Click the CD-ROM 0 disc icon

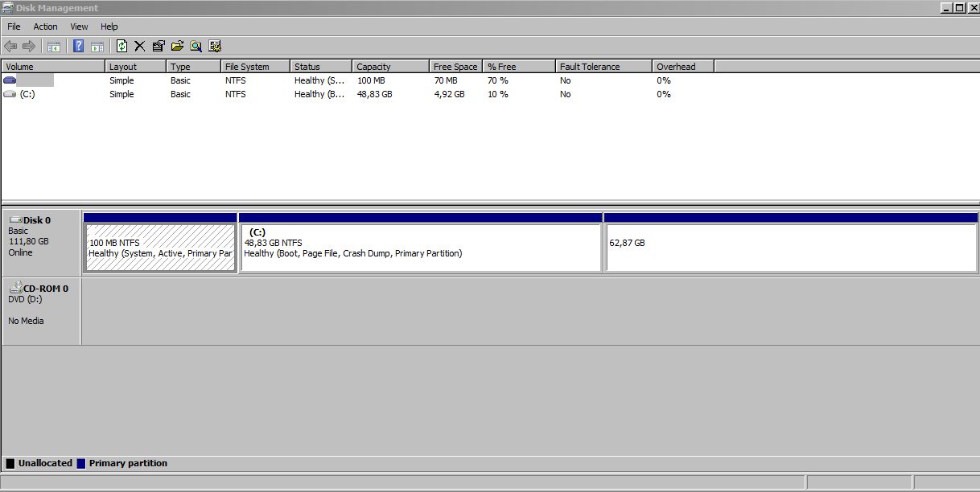[15, 288]
